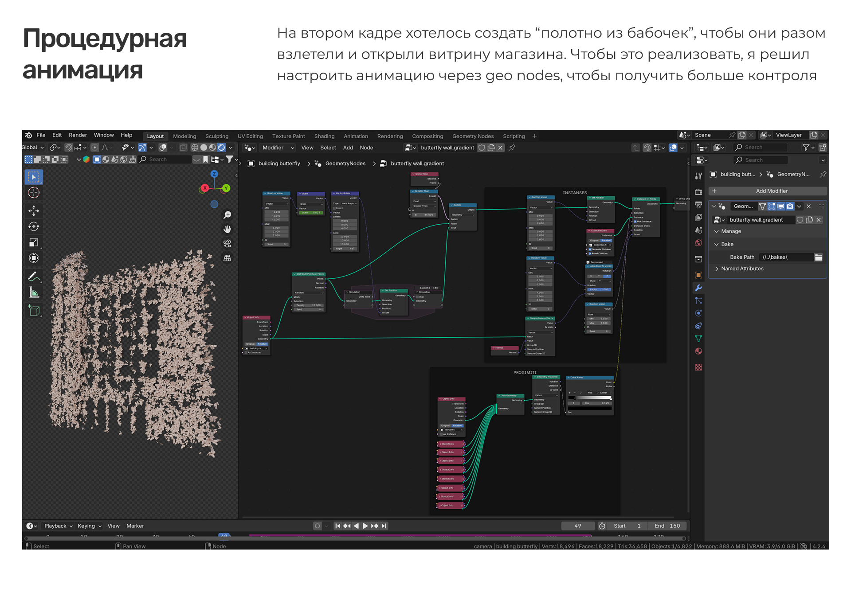Click the 3D Cursor tool
The width and height of the screenshot is (851, 616).
click(x=34, y=193)
